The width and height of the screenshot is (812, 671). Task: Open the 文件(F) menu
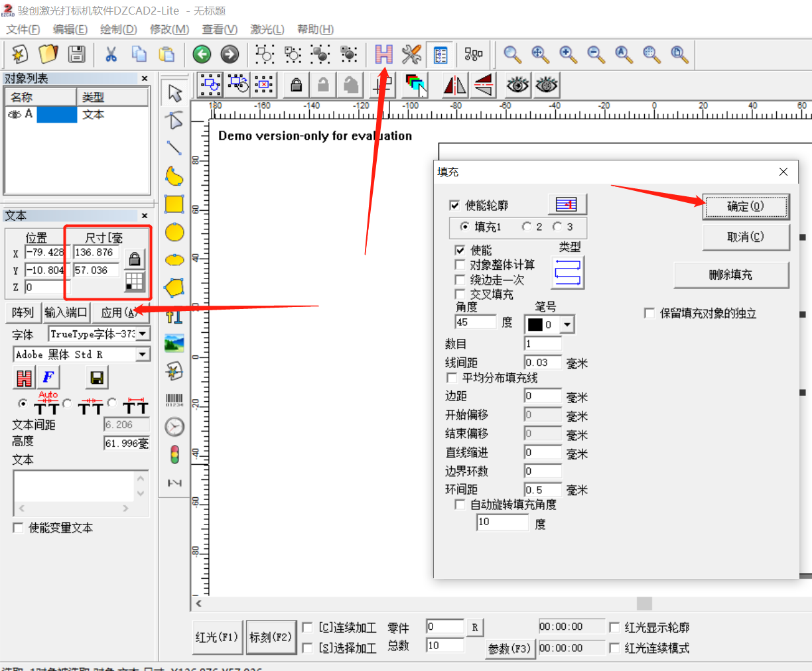(x=23, y=29)
